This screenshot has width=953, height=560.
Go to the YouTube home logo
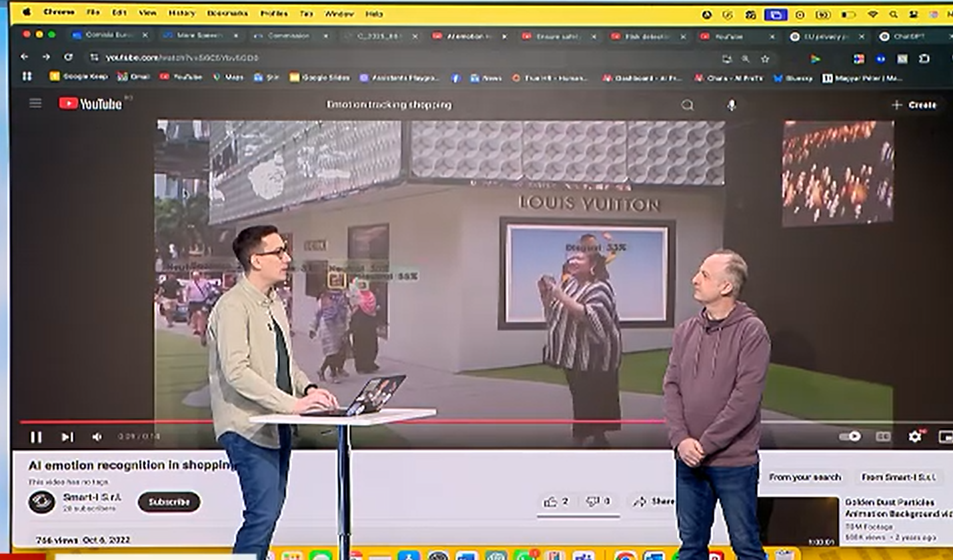click(91, 104)
